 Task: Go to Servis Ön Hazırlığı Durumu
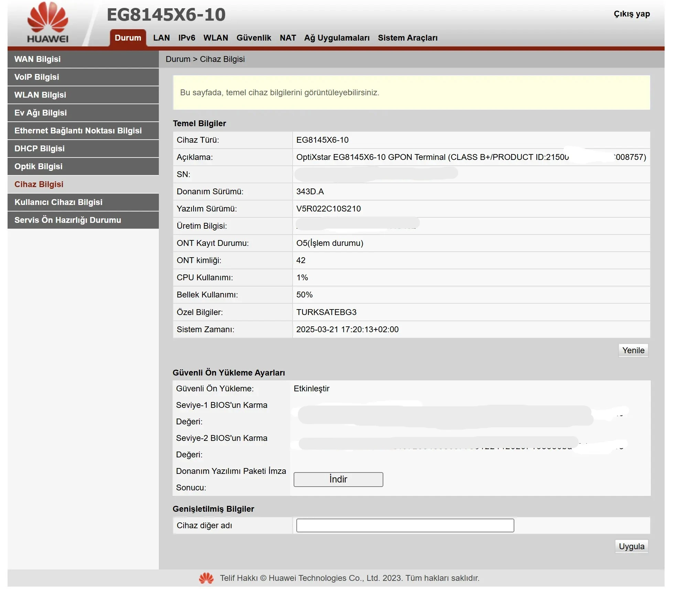(x=83, y=220)
